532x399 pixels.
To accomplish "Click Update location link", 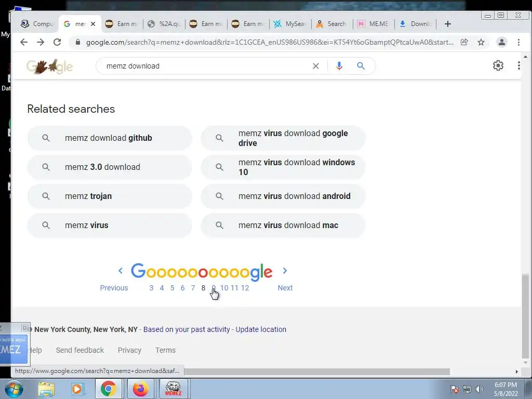I will [x=261, y=329].
